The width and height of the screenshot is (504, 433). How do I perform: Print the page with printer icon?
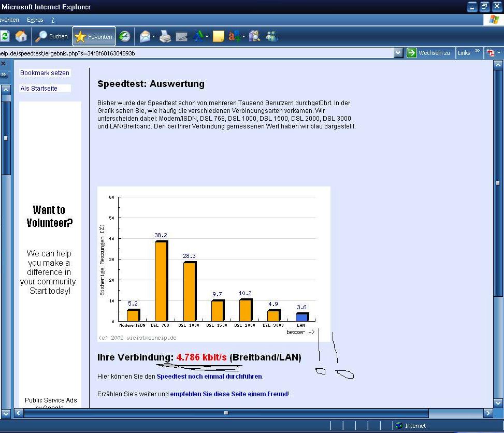[x=165, y=36]
